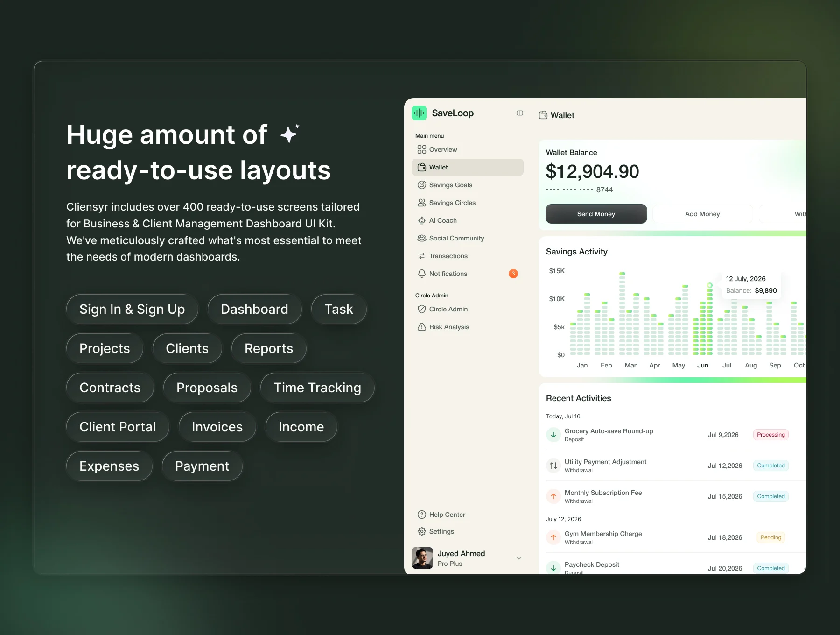Click the Time Tracking pill button

click(x=317, y=388)
